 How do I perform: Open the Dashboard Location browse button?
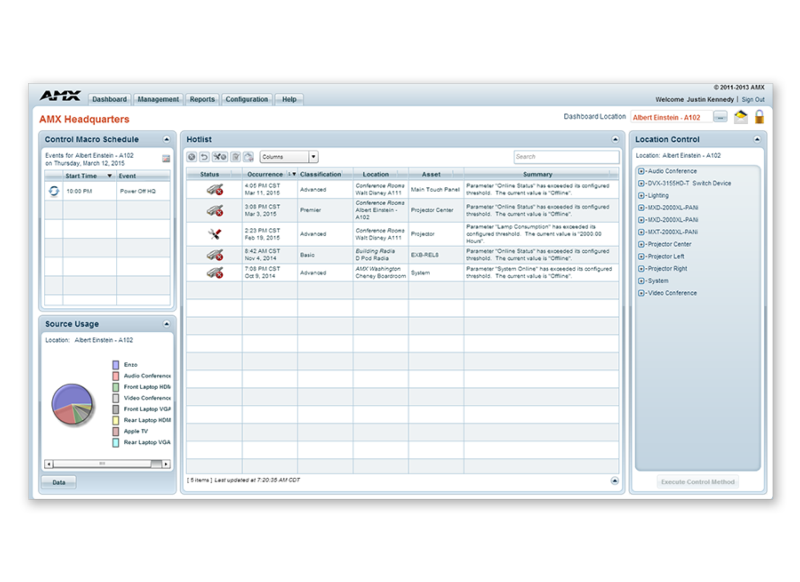coord(720,117)
